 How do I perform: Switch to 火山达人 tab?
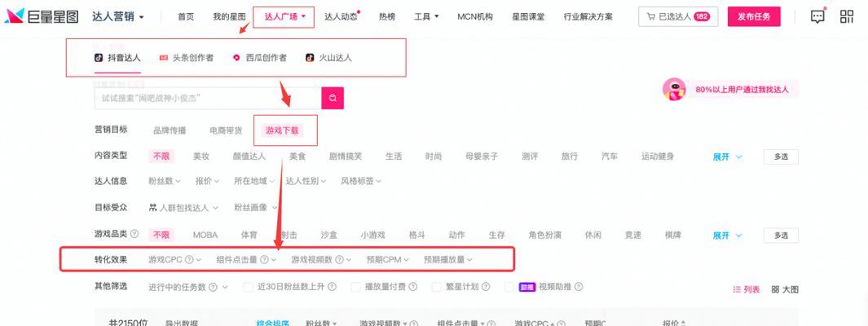point(328,58)
